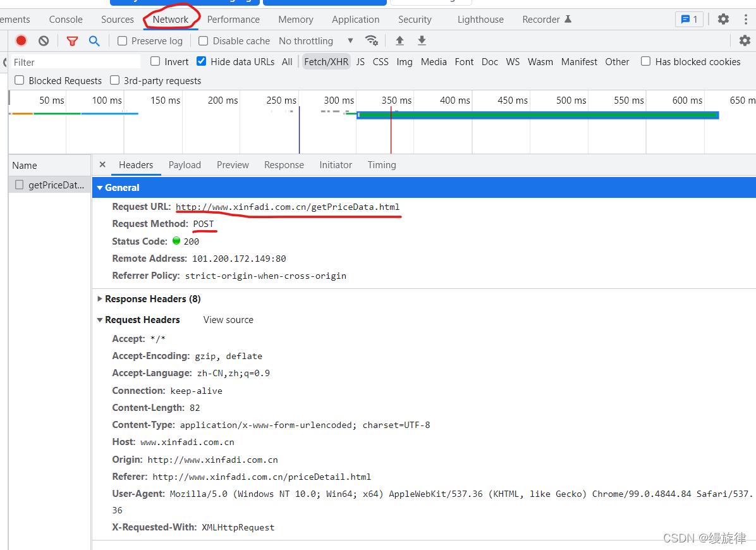
Task: Open the Performance tab
Action: 233,20
